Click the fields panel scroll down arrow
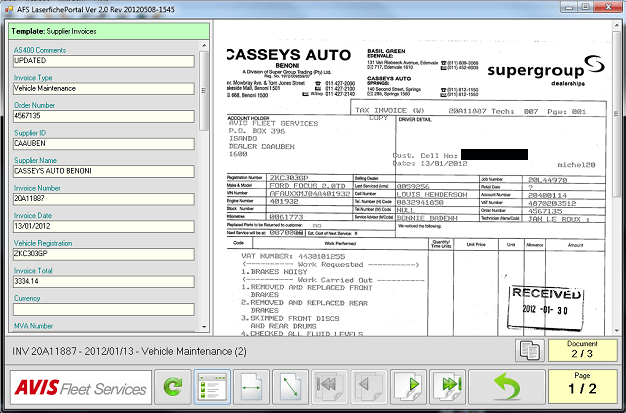Image resolution: width=626 pixels, height=413 pixels. (204, 327)
